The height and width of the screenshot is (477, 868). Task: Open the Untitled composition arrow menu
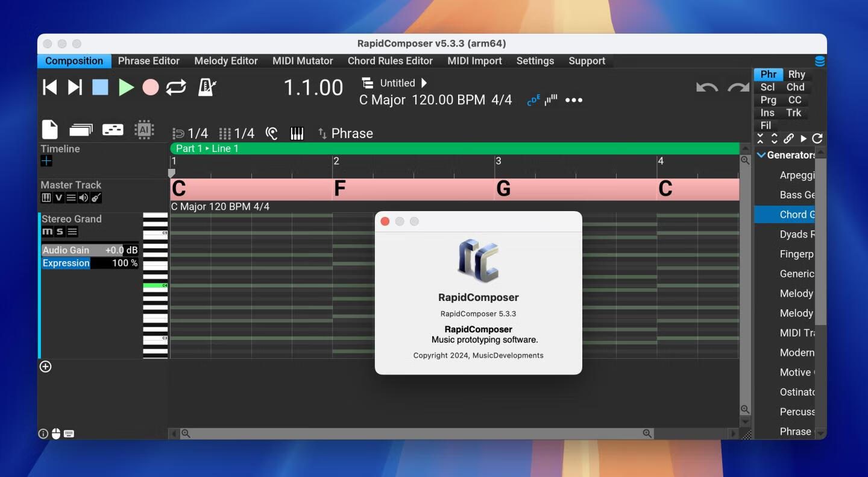pos(424,83)
